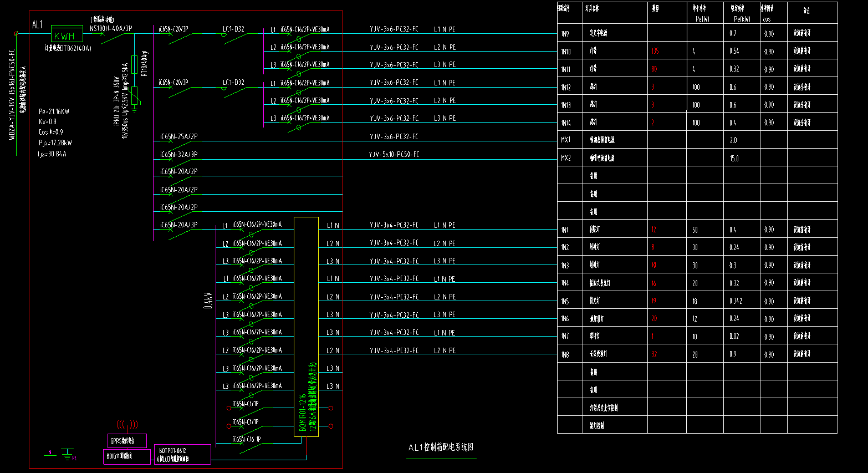Select the NS100H-40A/3P main breaker label
The width and height of the screenshot is (868, 473).
[x=111, y=28]
